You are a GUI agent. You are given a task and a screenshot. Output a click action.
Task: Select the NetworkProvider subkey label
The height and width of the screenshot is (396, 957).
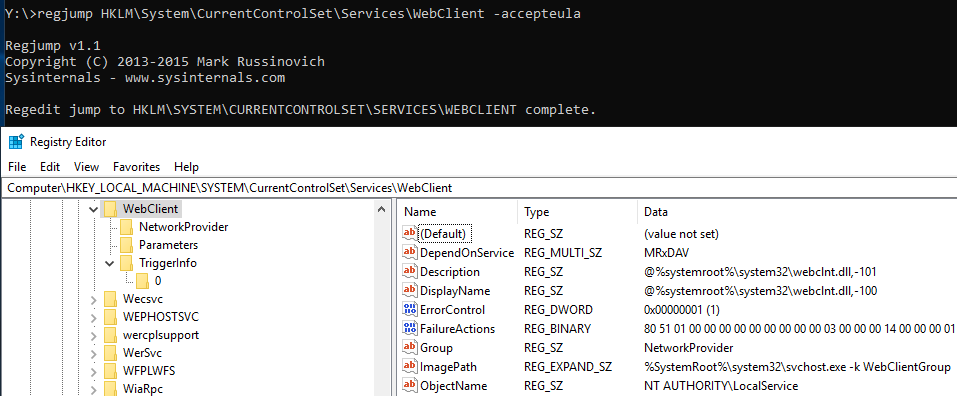click(x=183, y=227)
